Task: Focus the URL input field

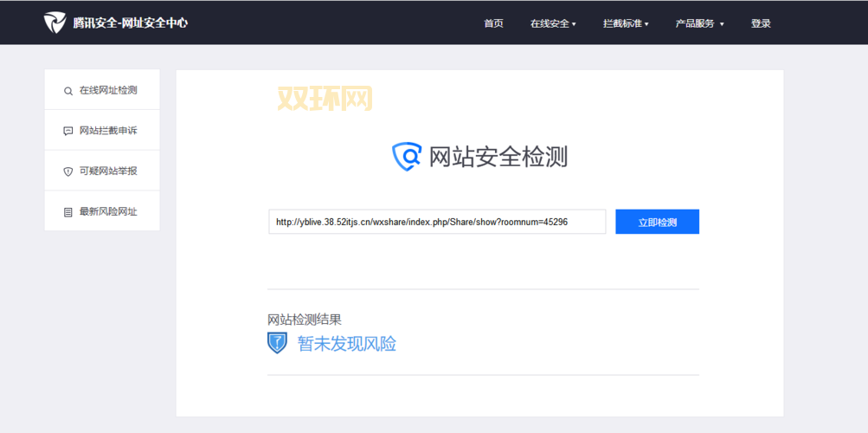Action: pos(437,222)
